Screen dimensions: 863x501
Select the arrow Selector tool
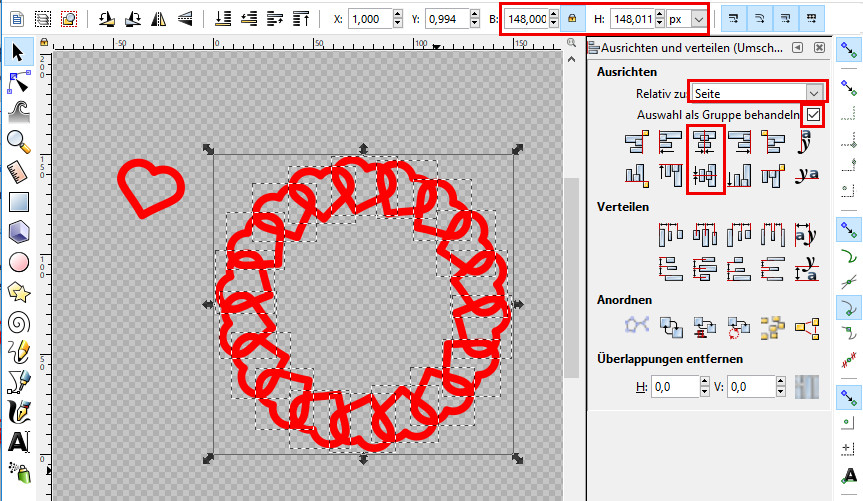17,51
